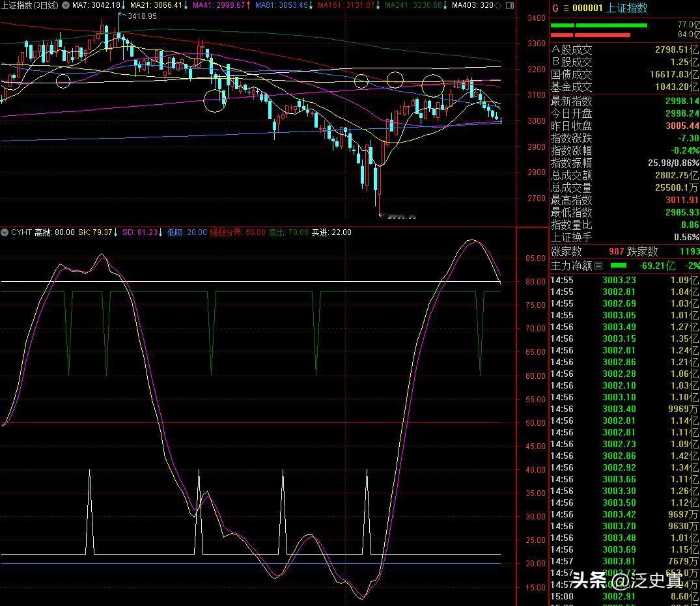The height and width of the screenshot is (606, 700).
Task: Select the MA403 label
Action: [472, 5]
